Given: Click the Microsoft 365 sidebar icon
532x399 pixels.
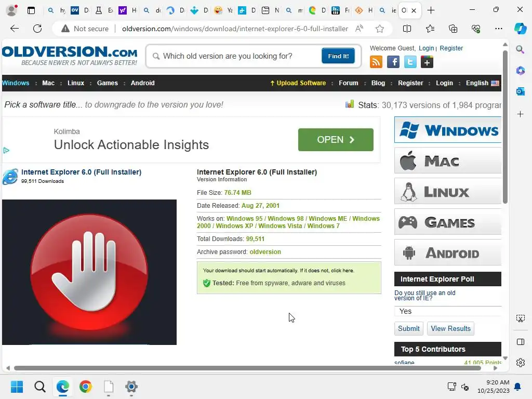Looking at the screenshot, I should 520,71.
